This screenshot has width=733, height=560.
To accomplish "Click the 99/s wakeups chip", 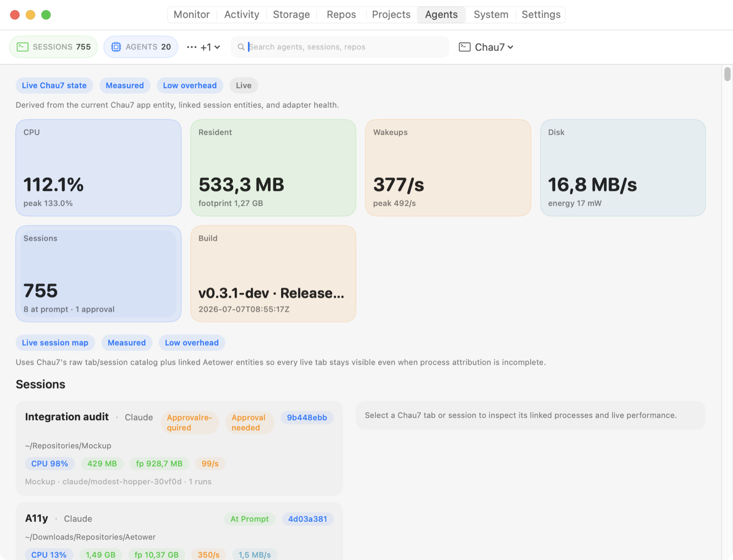I will [210, 463].
